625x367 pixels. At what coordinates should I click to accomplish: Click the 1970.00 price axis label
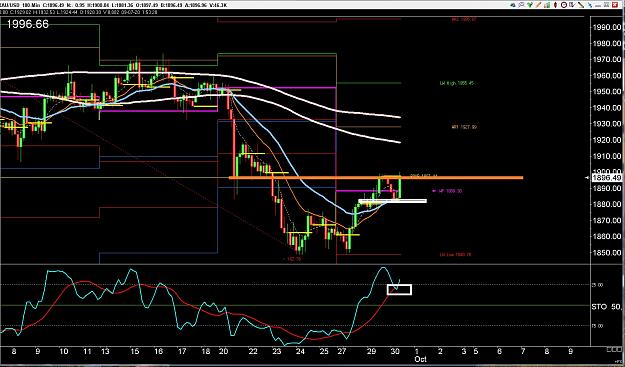click(606, 59)
